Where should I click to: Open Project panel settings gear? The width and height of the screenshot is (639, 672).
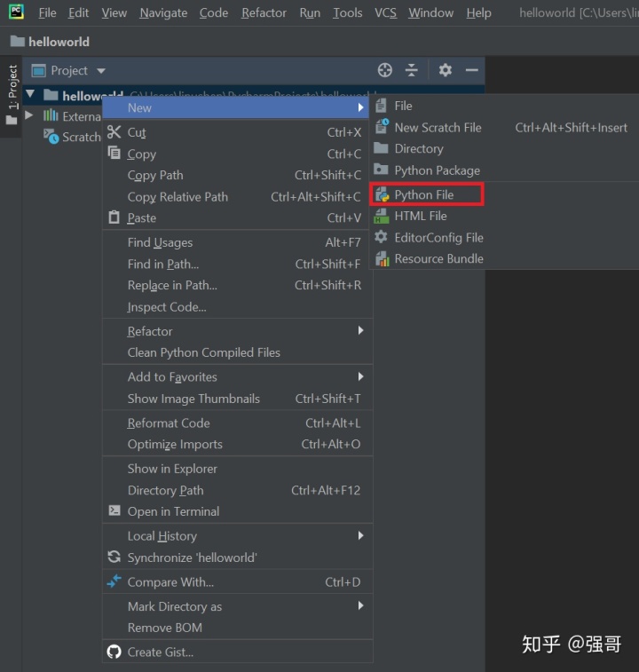point(446,70)
